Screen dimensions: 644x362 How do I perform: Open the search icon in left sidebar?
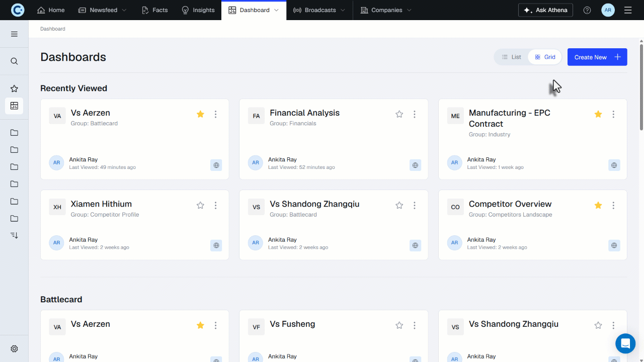pos(14,61)
